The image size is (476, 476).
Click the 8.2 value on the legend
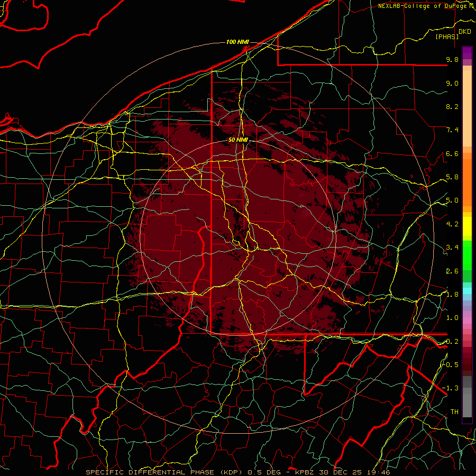coord(452,106)
